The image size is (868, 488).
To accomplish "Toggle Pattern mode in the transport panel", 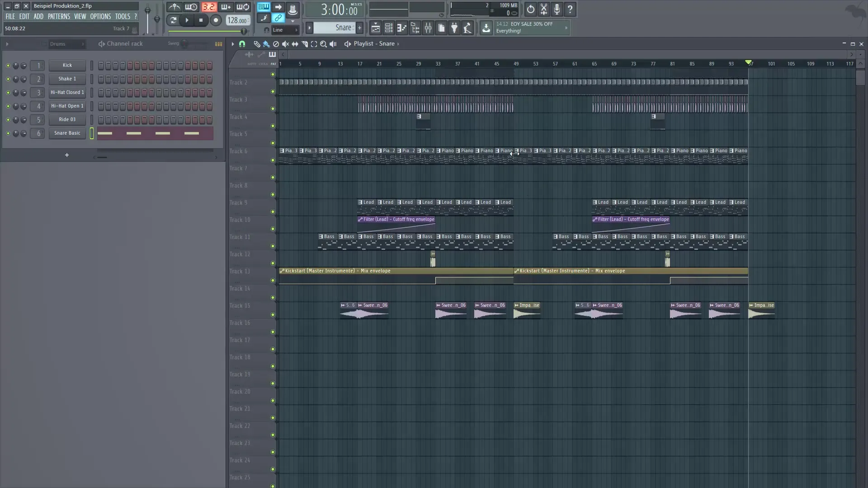I will tap(263, 7).
